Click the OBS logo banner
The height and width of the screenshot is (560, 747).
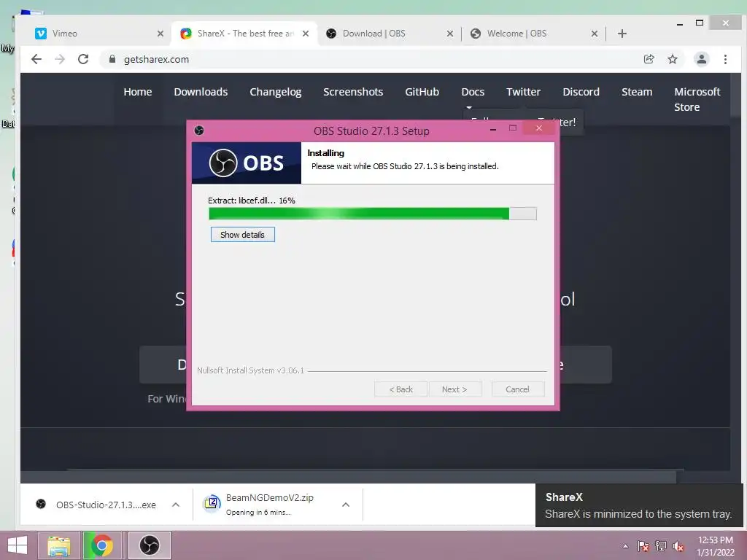(247, 163)
